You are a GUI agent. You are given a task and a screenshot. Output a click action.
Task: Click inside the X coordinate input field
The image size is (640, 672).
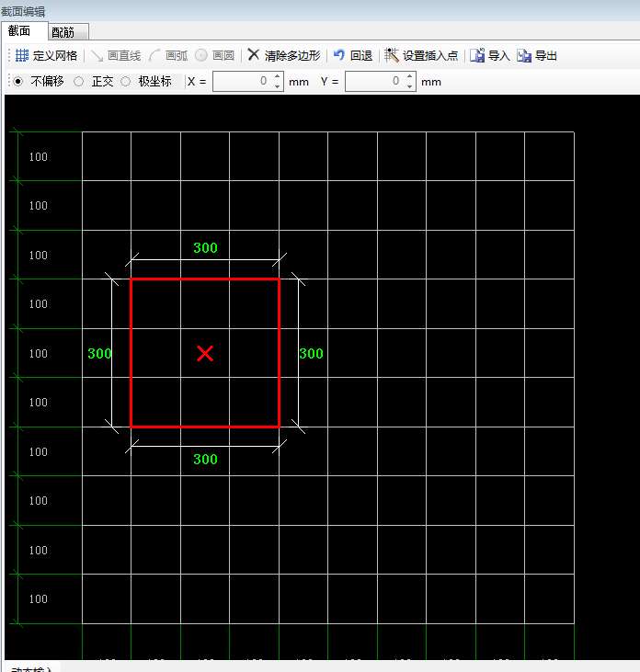coord(242,82)
